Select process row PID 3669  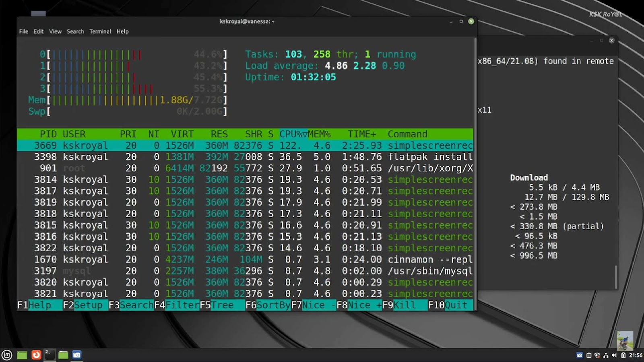tap(245, 145)
